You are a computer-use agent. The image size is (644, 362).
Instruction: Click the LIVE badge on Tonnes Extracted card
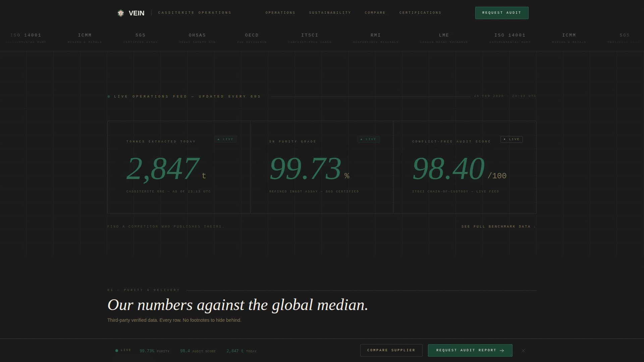coord(225,139)
